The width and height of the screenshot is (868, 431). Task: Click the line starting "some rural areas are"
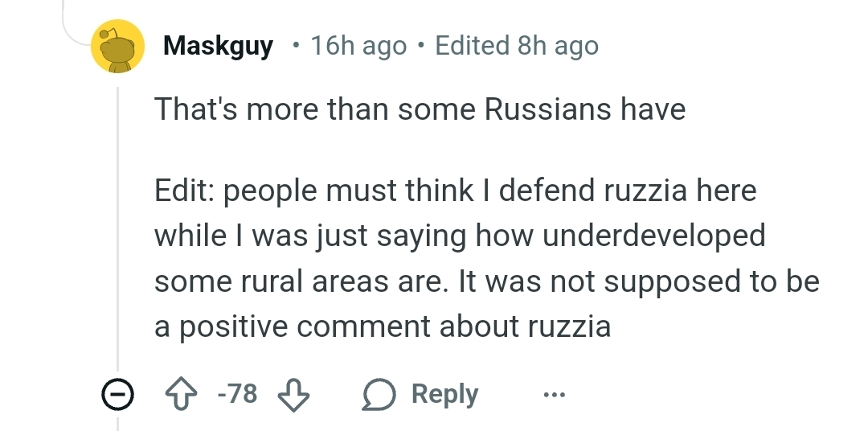[486, 281]
